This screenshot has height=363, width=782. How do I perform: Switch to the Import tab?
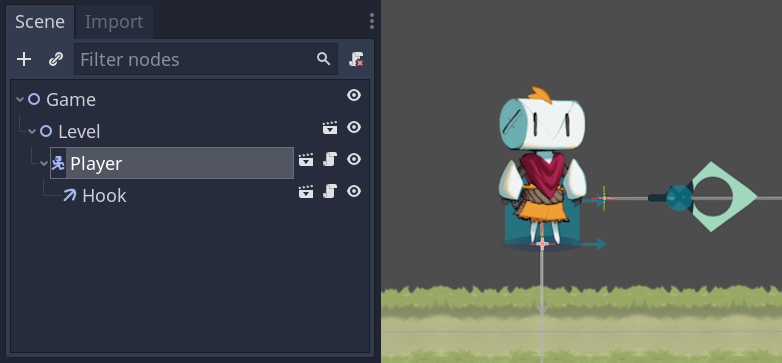click(x=114, y=22)
